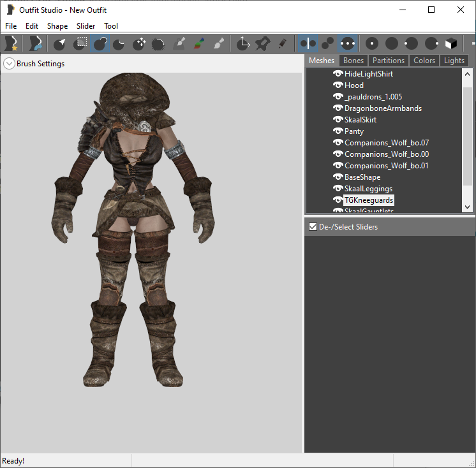Hide the Panty mesh
Image resolution: width=476 pixels, height=468 pixels.
click(338, 131)
